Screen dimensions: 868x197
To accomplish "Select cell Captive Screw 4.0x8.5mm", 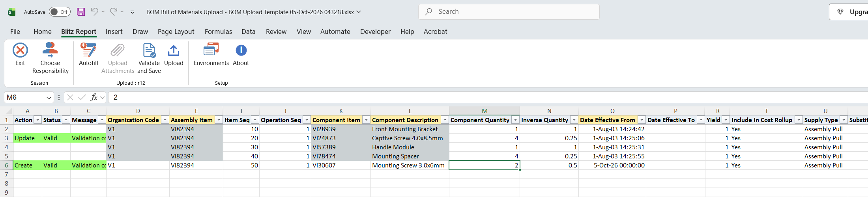I will pos(410,138).
